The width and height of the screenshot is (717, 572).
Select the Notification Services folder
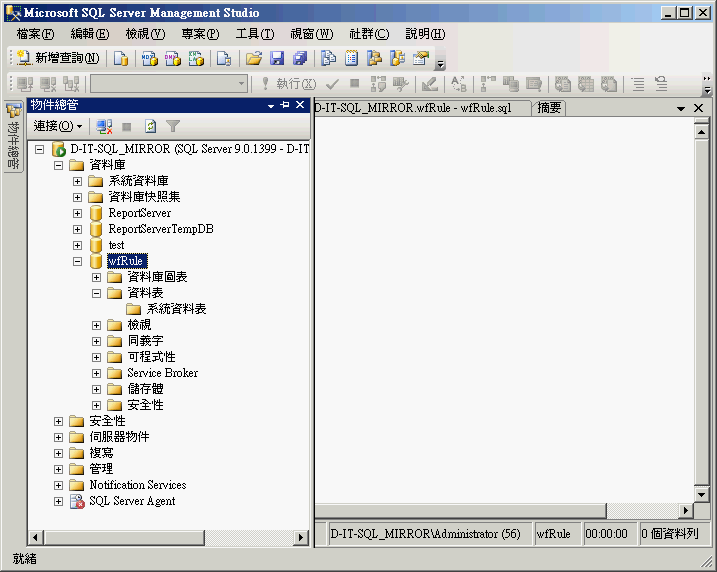point(138,485)
